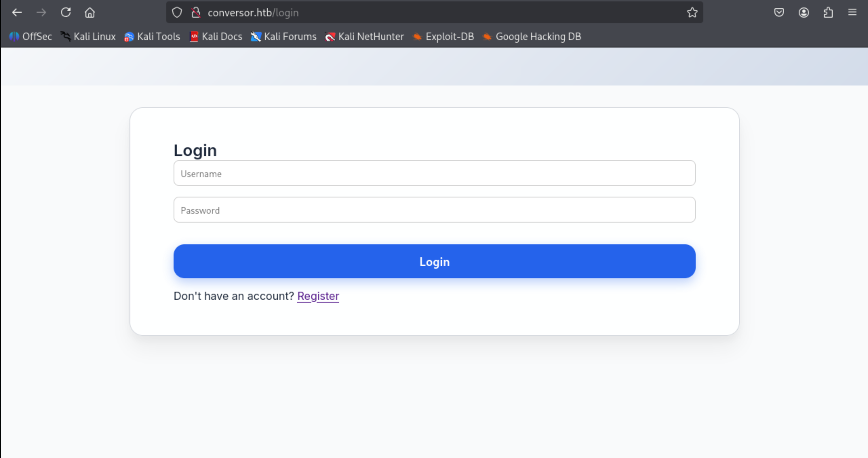Click the insecure connection padlock icon
This screenshot has width=868, height=458.
point(196,12)
